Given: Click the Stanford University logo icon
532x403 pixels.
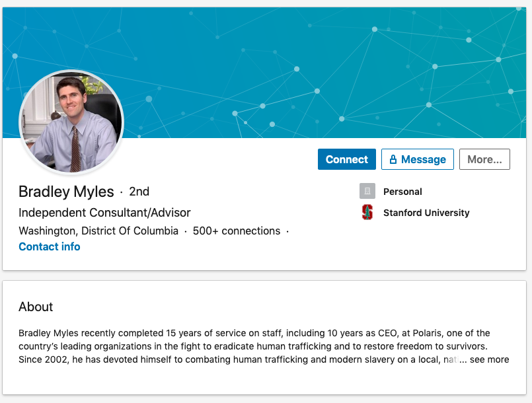Looking at the screenshot, I should 367,212.
